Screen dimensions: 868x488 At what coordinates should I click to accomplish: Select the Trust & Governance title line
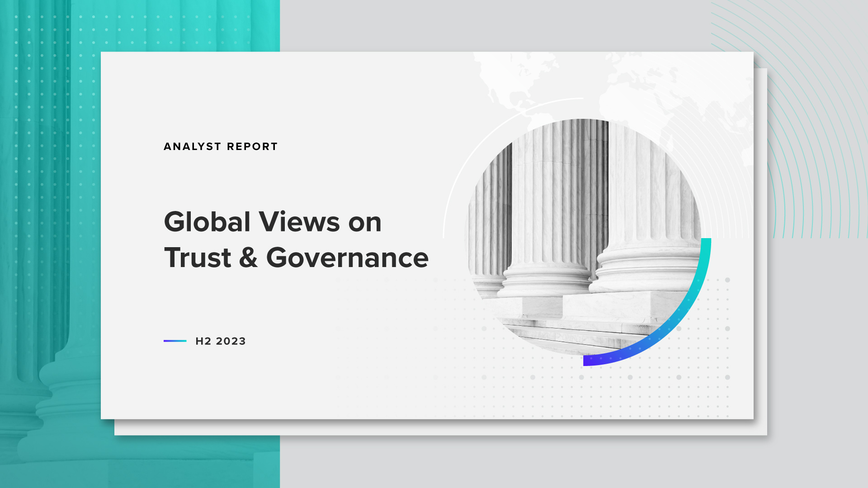point(296,258)
